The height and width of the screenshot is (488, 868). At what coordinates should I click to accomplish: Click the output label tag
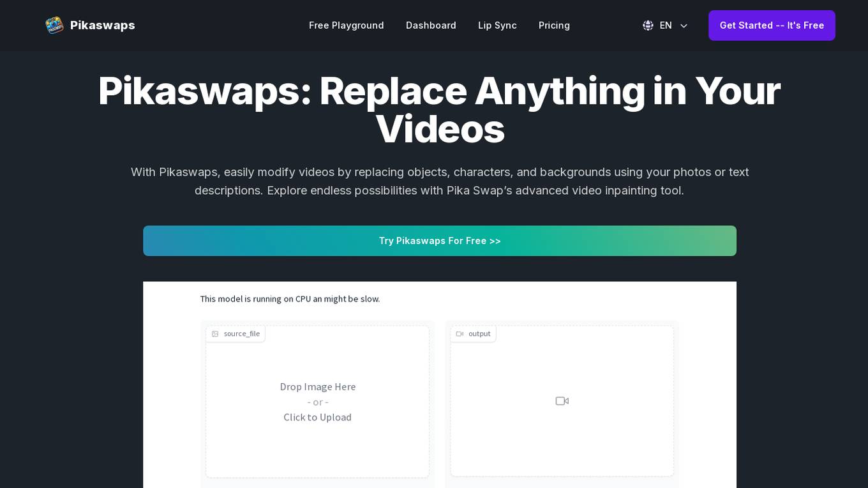(x=473, y=334)
